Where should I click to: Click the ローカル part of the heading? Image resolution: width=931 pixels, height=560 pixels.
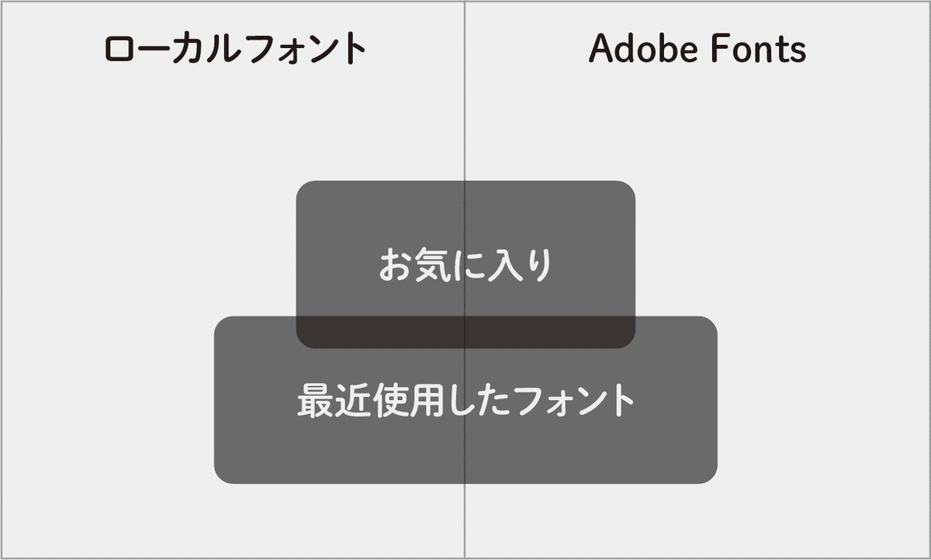coord(171,50)
